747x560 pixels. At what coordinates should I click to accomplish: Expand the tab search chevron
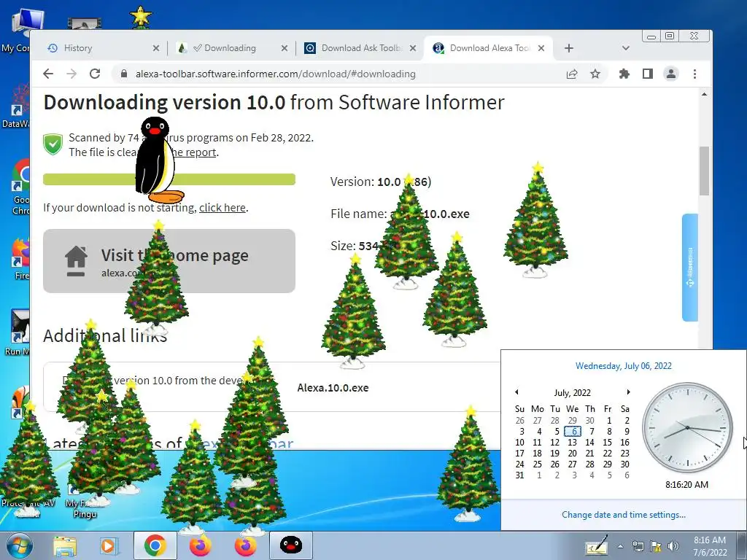626,48
